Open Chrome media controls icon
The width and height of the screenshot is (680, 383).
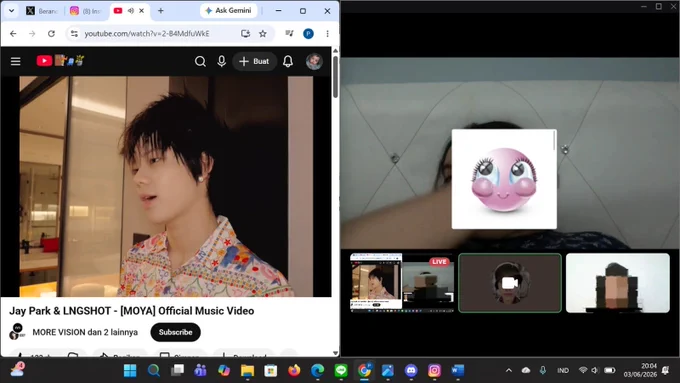point(289,33)
